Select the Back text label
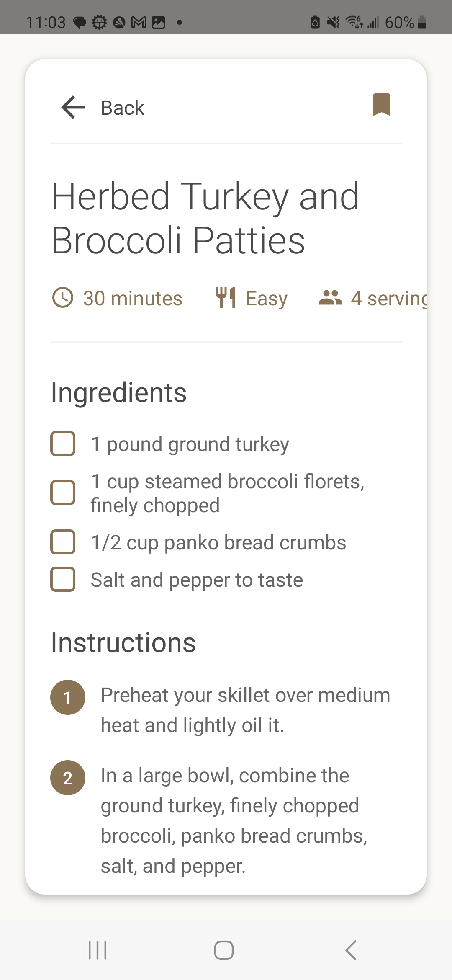The image size is (452, 980). pyautogui.click(x=122, y=108)
